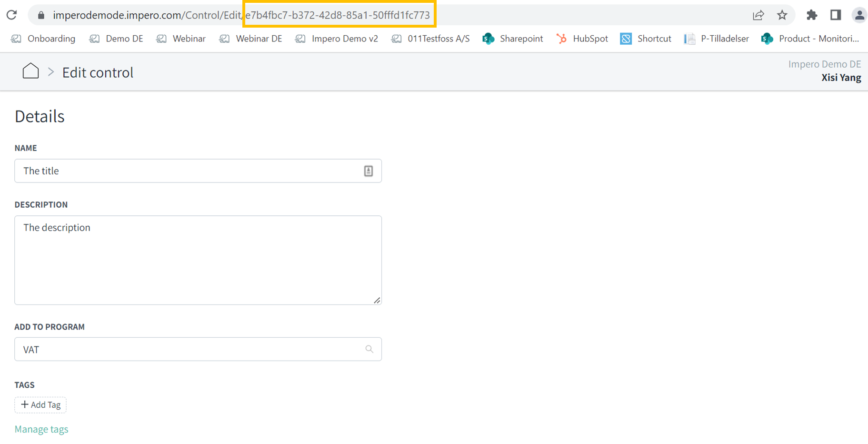Reload the page with the refresh icon
868x444 pixels.
[12, 15]
